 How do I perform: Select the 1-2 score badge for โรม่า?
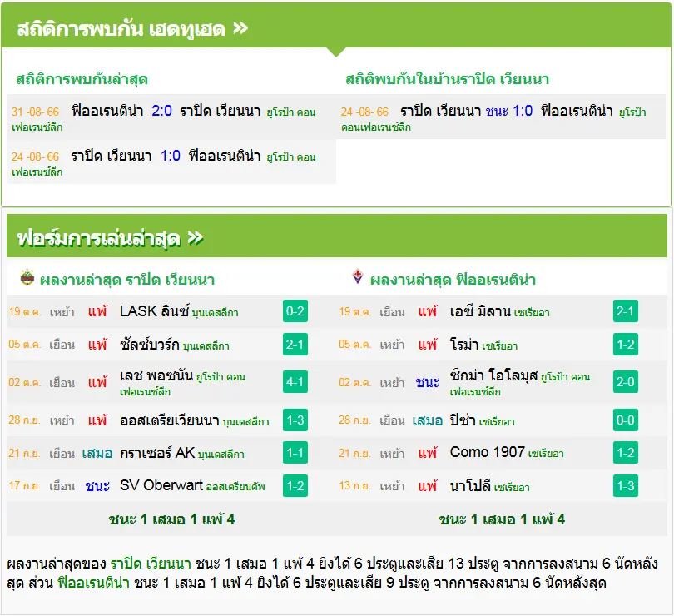pyautogui.click(x=626, y=344)
